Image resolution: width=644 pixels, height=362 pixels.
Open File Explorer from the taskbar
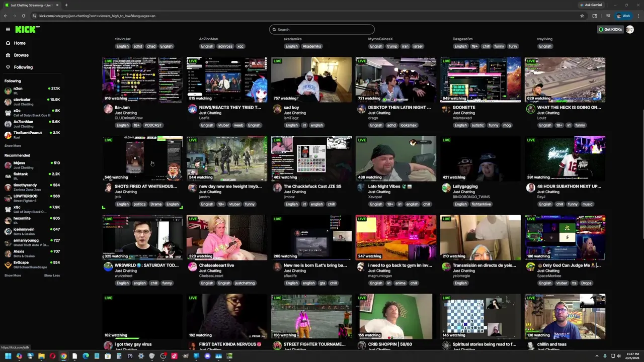(41, 356)
